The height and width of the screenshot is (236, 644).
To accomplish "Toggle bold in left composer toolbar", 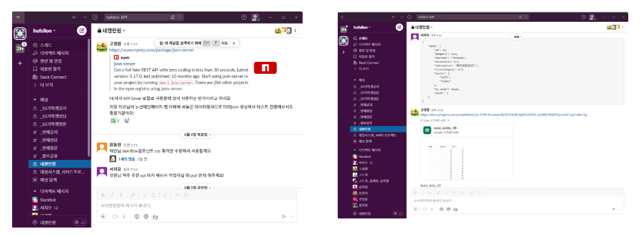I will (x=103, y=194).
